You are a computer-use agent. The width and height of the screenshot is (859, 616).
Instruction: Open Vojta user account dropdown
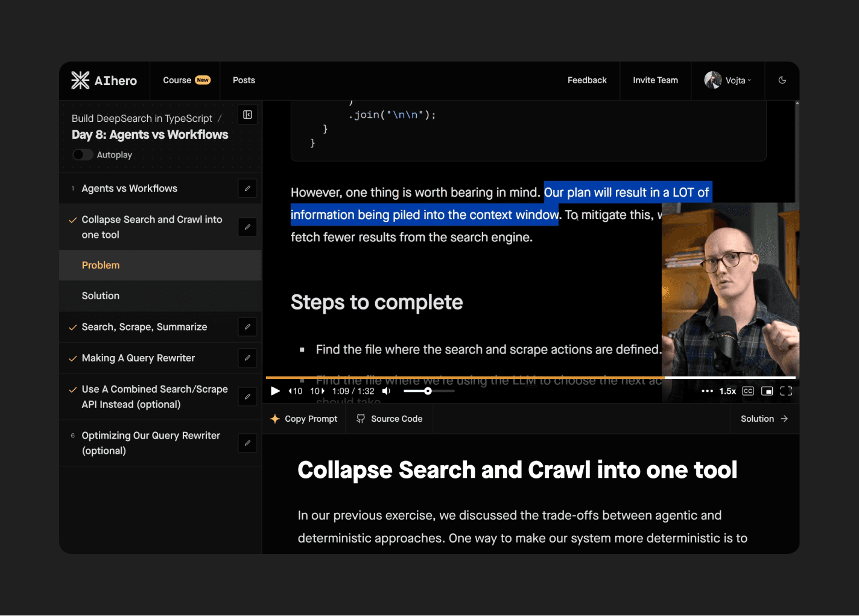tap(728, 80)
